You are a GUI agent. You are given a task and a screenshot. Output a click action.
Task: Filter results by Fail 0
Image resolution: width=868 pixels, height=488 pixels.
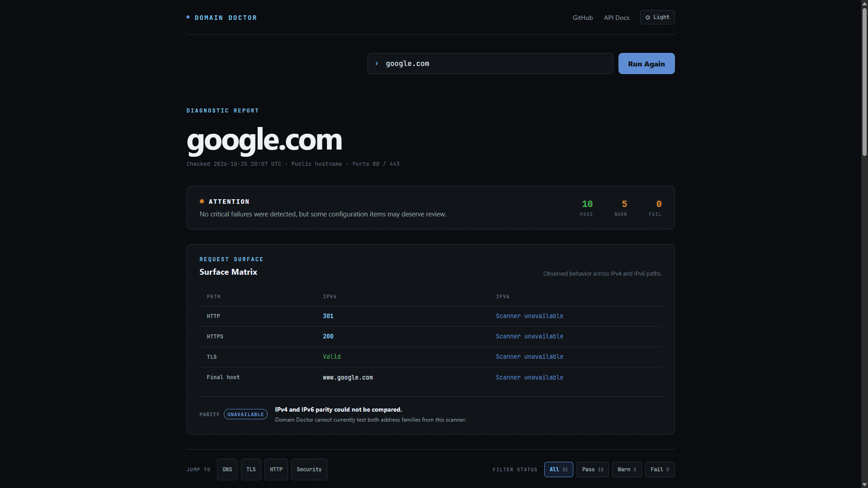click(x=660, y=469)
